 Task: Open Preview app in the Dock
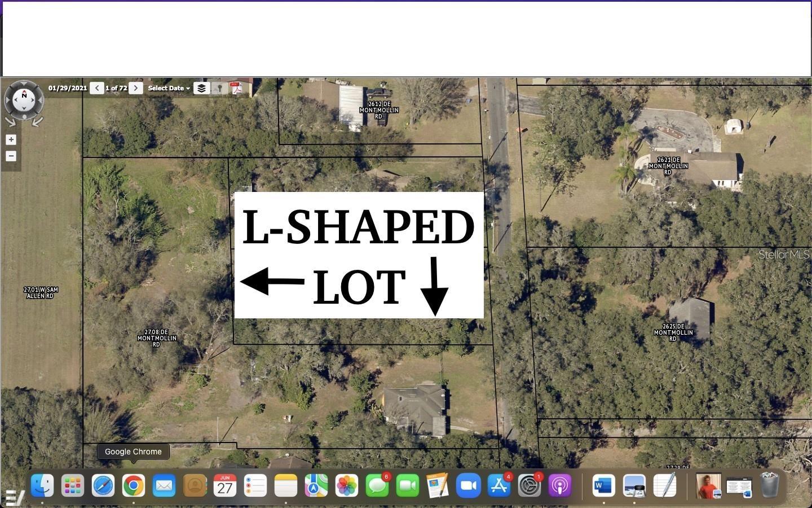[x=634, y=485]
